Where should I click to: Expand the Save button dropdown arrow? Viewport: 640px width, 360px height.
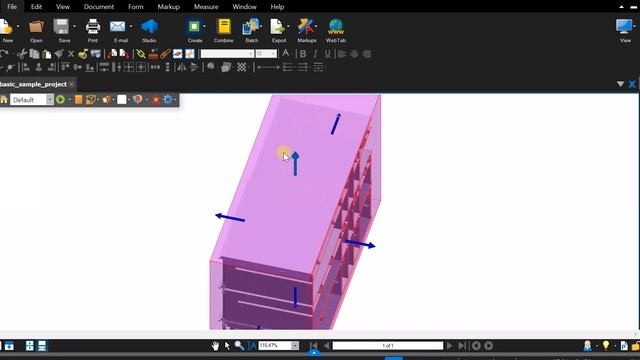pos(74,27)
